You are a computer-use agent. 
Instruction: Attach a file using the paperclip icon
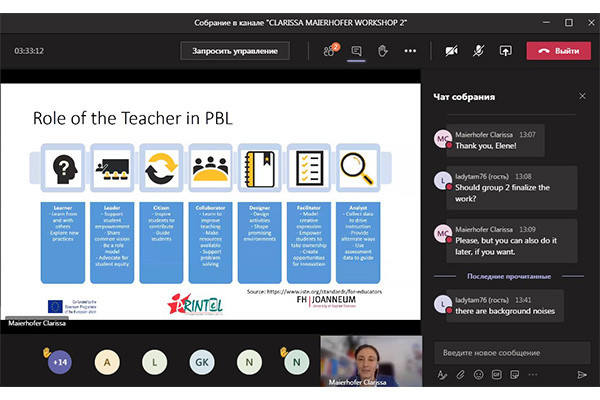[460, 375]
